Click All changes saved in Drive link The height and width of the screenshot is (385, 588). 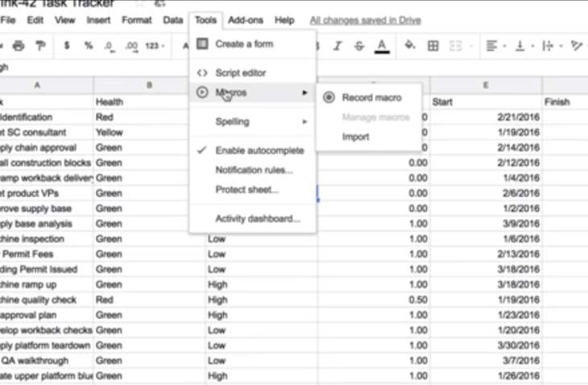click(x=365, y=20)
